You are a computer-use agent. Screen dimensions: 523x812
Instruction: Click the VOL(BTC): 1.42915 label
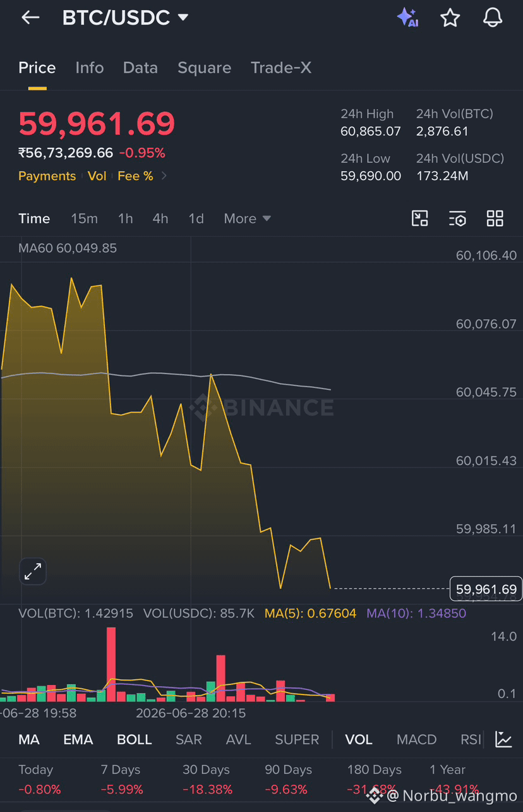(76, 614)
